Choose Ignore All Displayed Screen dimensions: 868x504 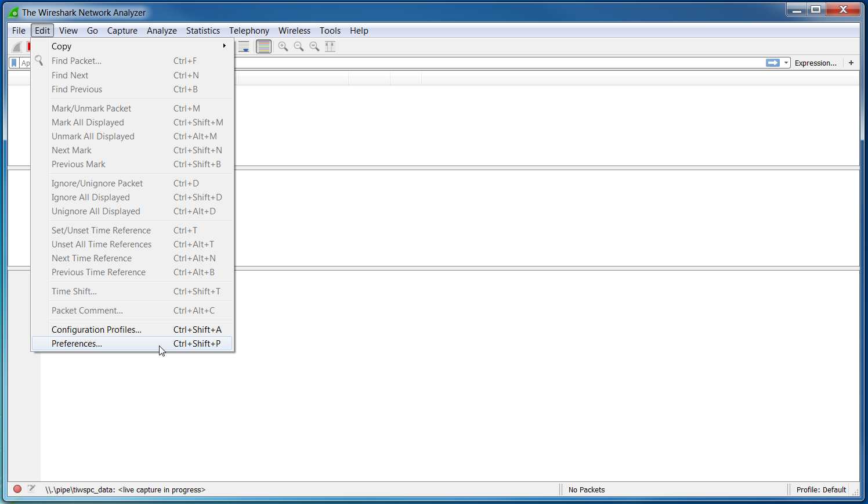click(x=133, y=197)
